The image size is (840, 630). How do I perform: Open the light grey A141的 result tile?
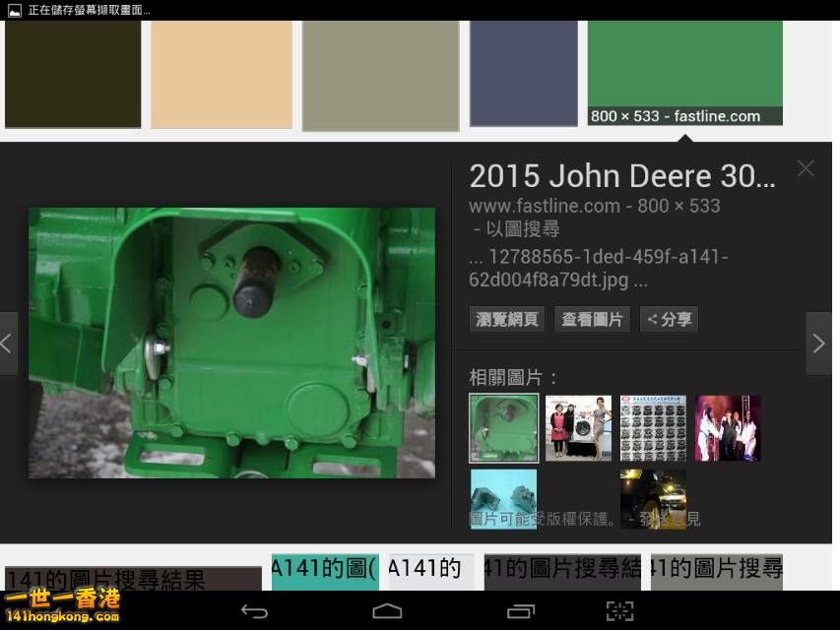coord(431,571)
